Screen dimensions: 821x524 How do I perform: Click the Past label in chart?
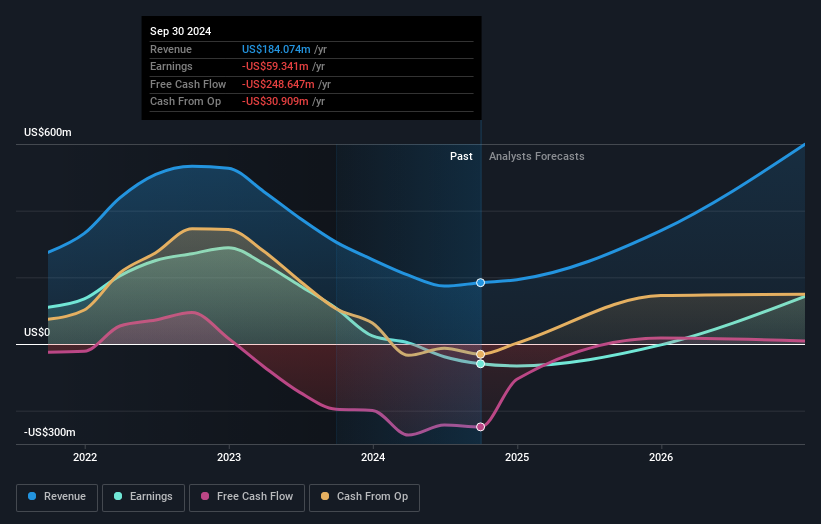[461, 157]
